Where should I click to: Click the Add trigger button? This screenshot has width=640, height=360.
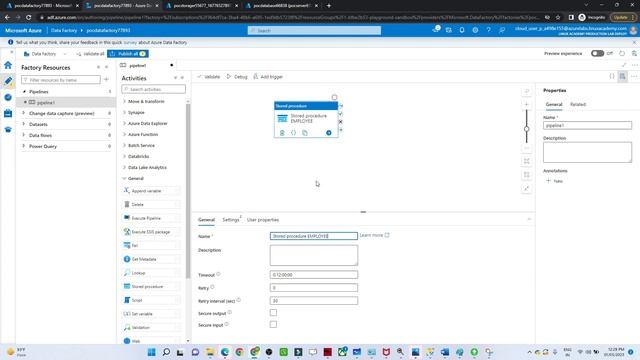click(x=268, y=77)
